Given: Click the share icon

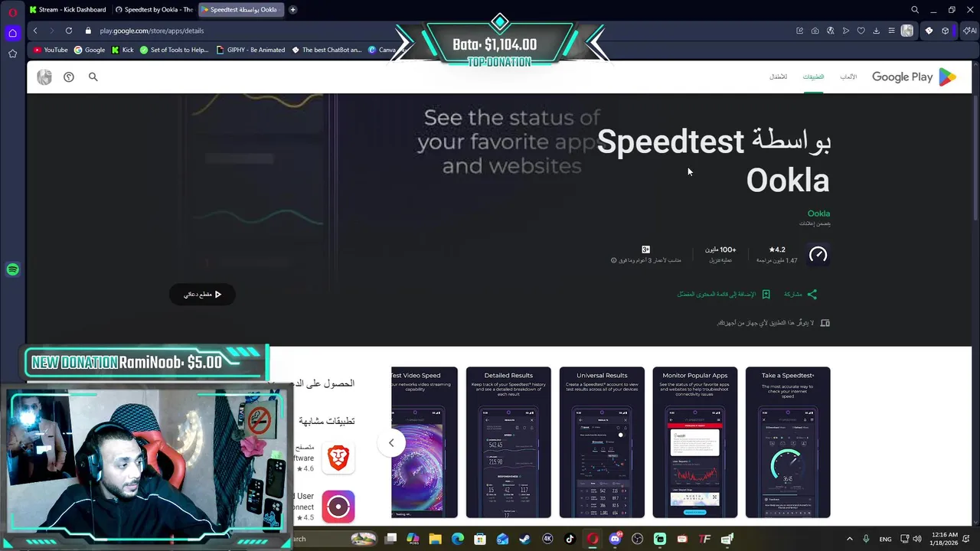Looking at the screenshot, I should (x=812, y=294).
